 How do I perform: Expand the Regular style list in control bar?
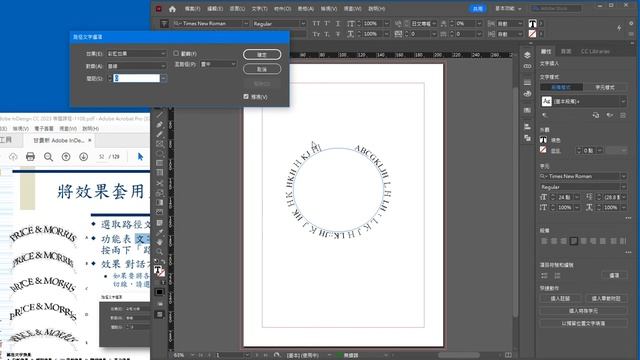[x=303, y=24]
